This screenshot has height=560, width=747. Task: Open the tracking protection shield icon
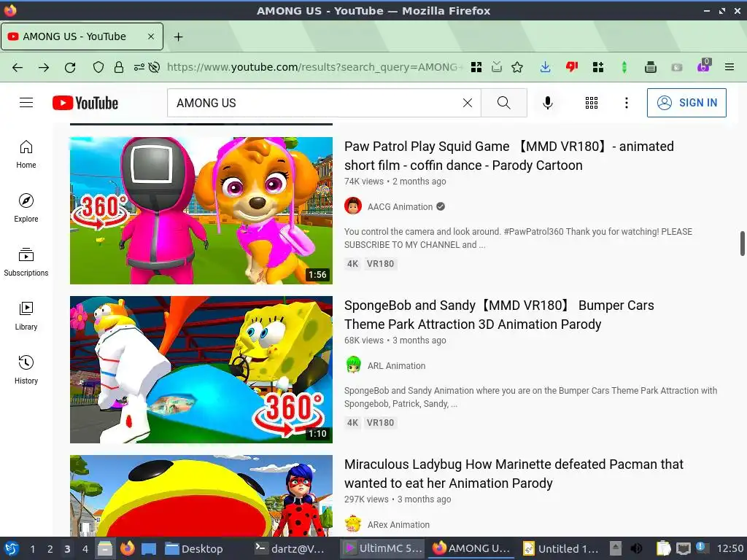[98, 67]
